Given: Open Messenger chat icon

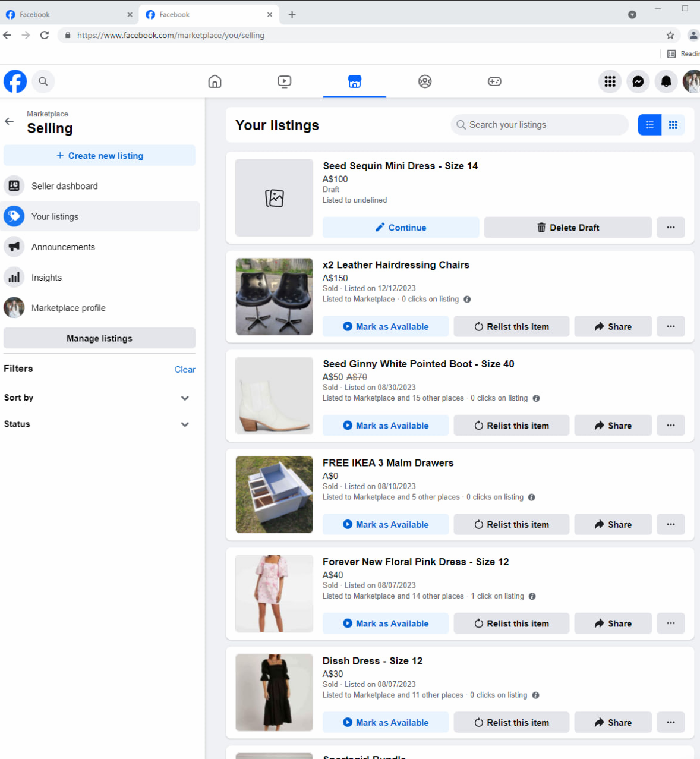Looking at the screenshot, I should coord(638,81).
